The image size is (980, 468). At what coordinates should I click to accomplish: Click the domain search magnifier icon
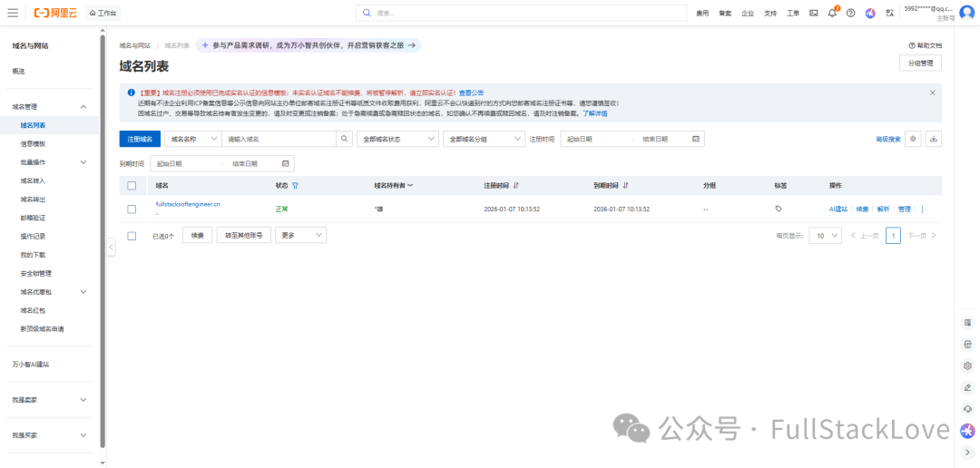[345, 139]
